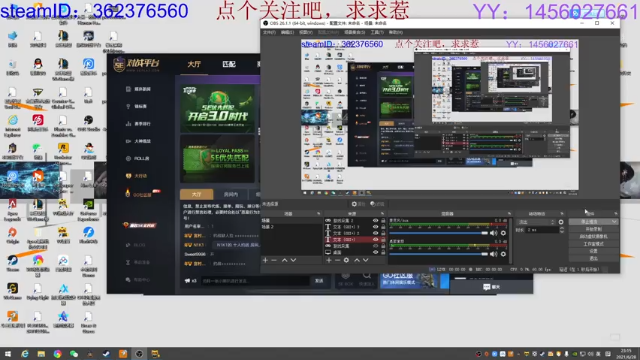640x360 pixels.
Task: Adjust the first mixer channel volume slider
Action: coord(439,233)
